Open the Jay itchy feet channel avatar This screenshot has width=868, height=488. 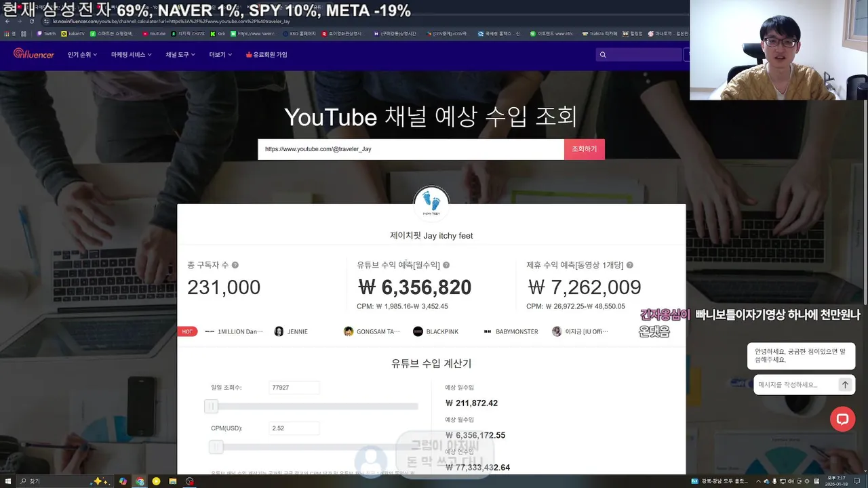431,203
